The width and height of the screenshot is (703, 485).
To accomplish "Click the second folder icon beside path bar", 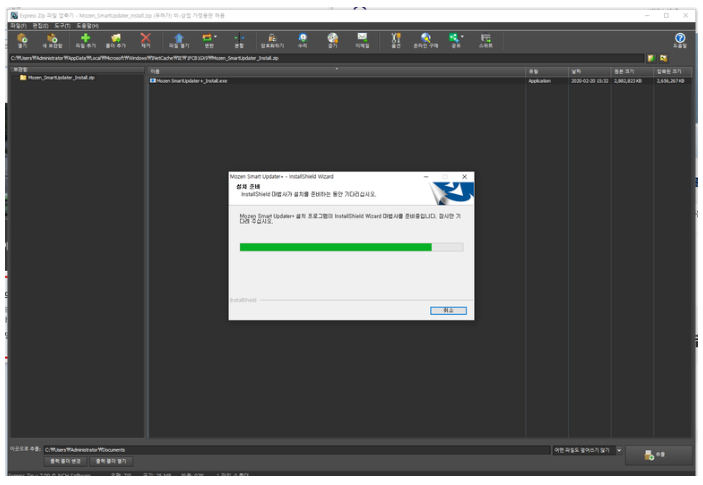I will coord(663,58).
